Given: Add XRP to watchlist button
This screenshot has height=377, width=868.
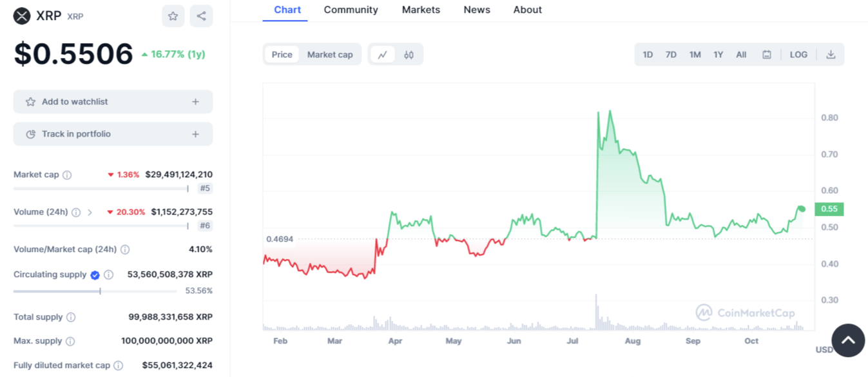Looking at the screenshot, I should [x=113, y=102].
